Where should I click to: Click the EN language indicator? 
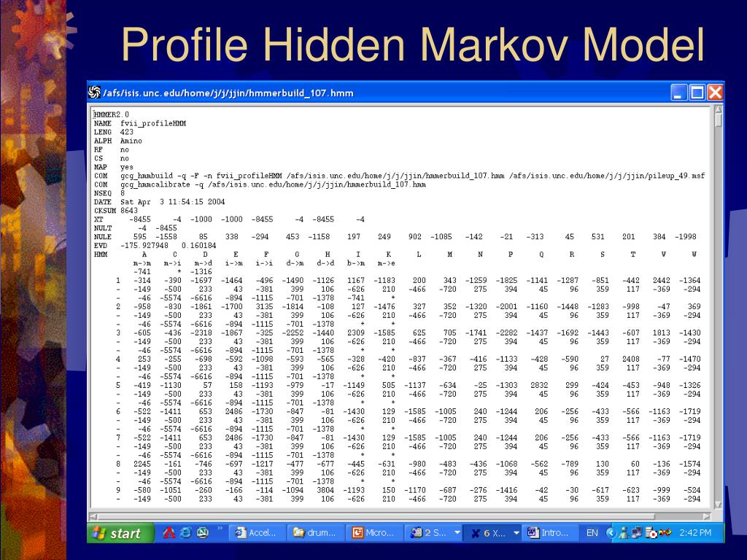592,533
